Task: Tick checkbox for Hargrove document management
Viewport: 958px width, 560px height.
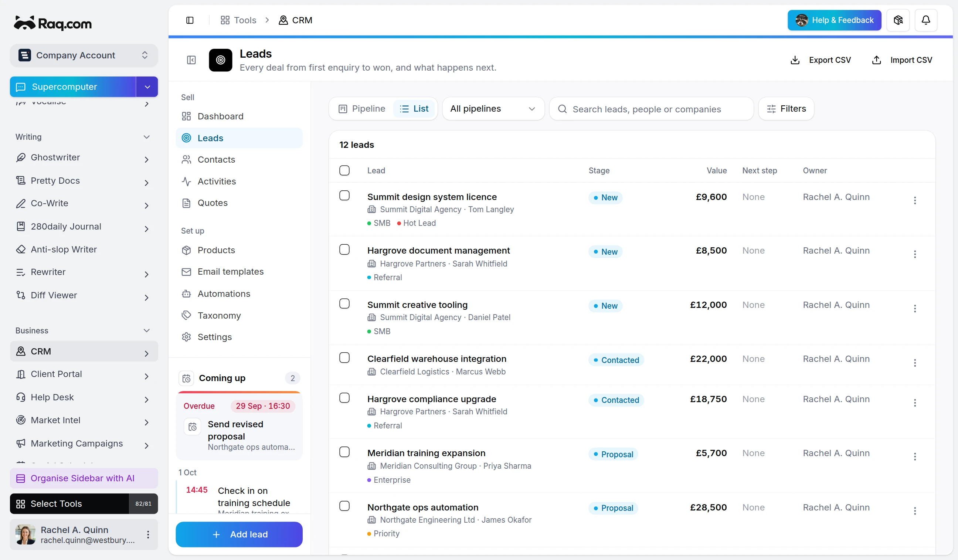Action: tap(344, 250)
